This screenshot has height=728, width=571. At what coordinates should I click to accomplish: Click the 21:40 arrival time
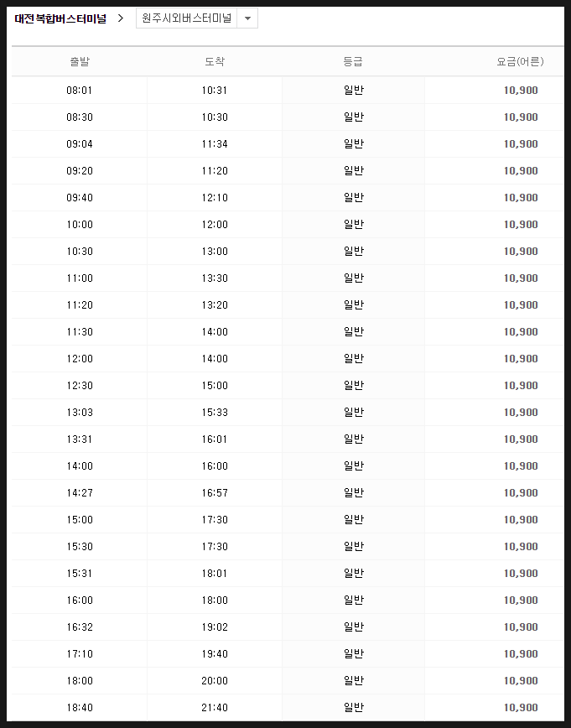(215, 708)
